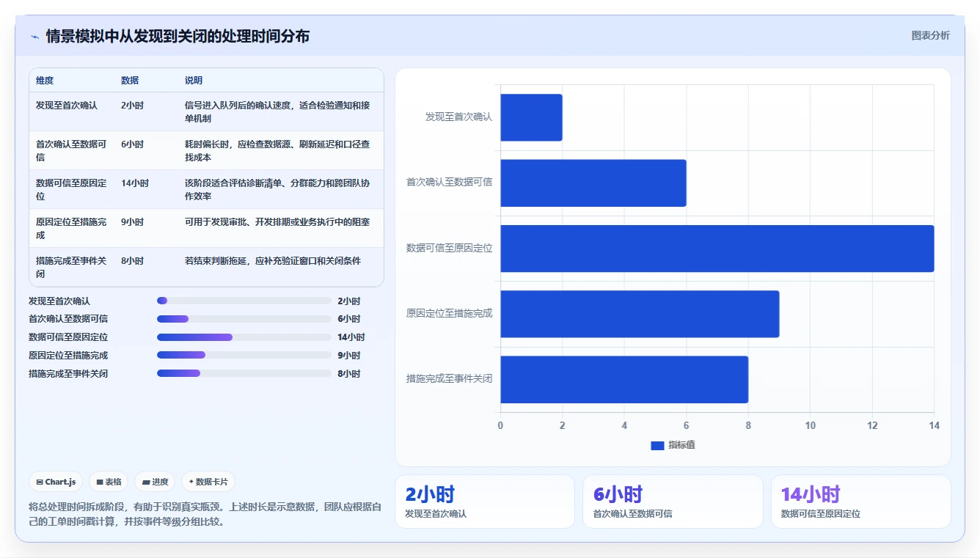Viewport: 980px width, 558px height.
Task: Click the 6小时 data card
Action: (673, 502)
